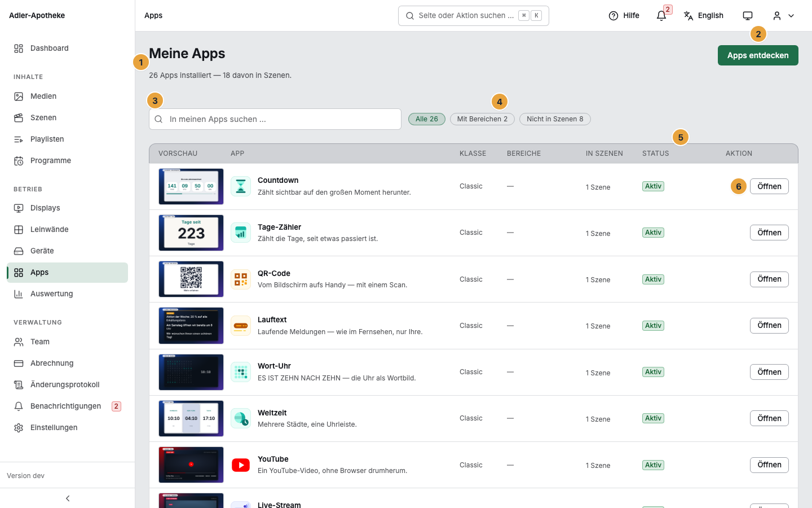Navigate to Playlisten

pyautogui.click(x=67, y=139)
